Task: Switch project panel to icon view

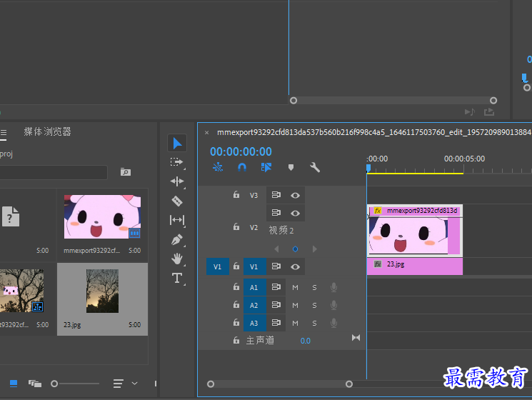Action: [14, 384]
